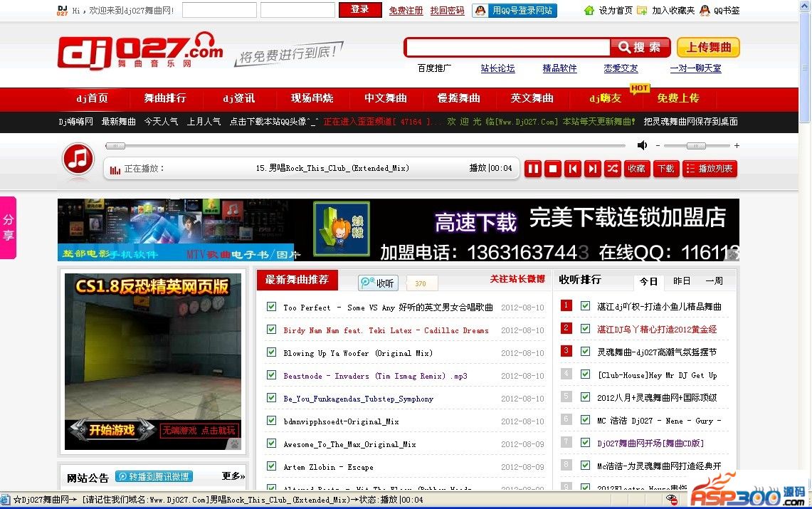Uncheck the Artem Zlobin - Escape checkbox
The width and height of the screenshot is (812, 509).
click(x=271, y=466)
